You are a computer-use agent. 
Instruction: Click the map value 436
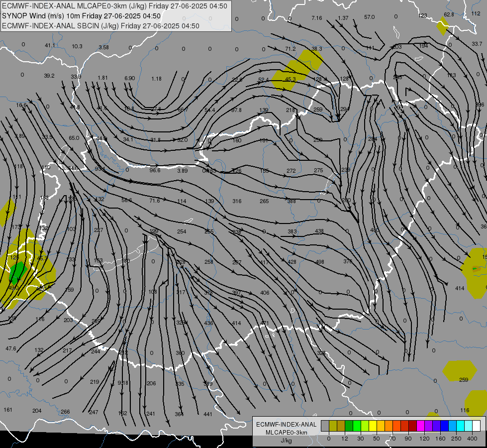(209, 323)
